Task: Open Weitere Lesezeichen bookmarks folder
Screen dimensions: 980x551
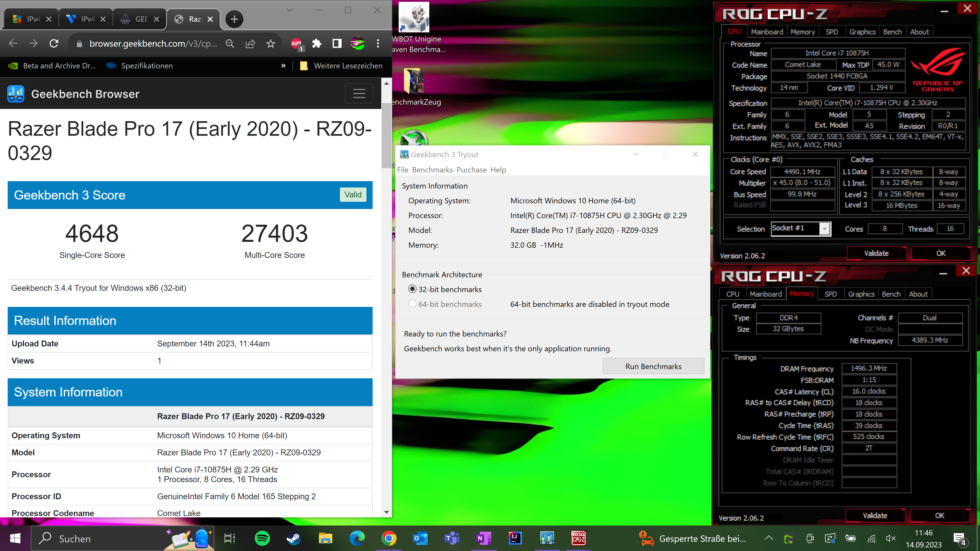Action: [x=341, y=66]
